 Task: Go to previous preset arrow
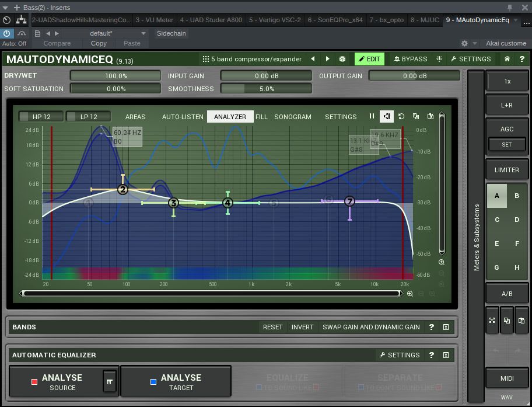pyautogui.click(x=48, y=33)
